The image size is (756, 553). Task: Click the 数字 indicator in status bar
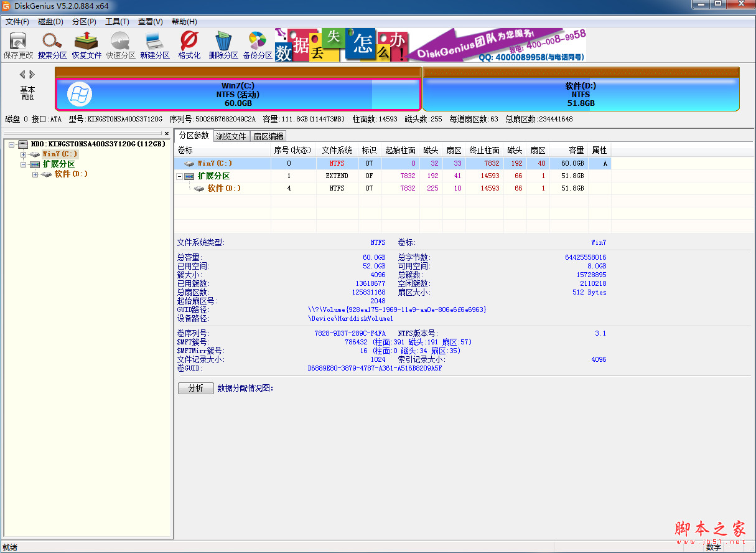tap(714, 547)
